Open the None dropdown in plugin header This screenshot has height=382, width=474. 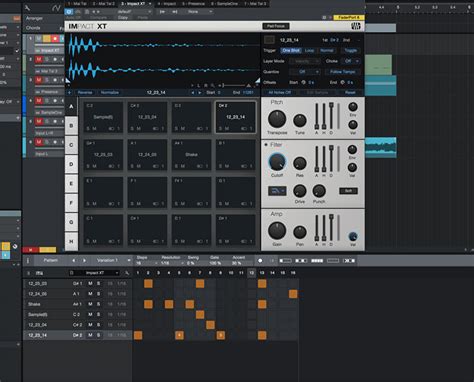click(x=199, y=12)
